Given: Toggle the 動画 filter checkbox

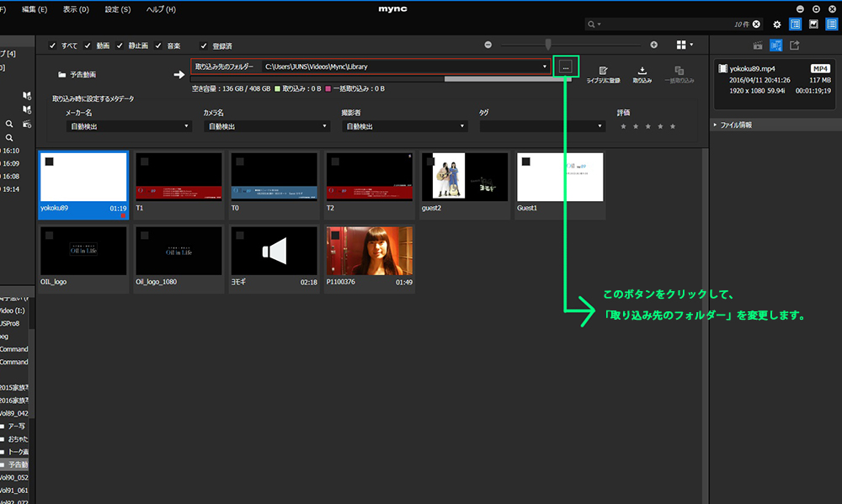Looking at the screenshot, I should pos(88,45).
